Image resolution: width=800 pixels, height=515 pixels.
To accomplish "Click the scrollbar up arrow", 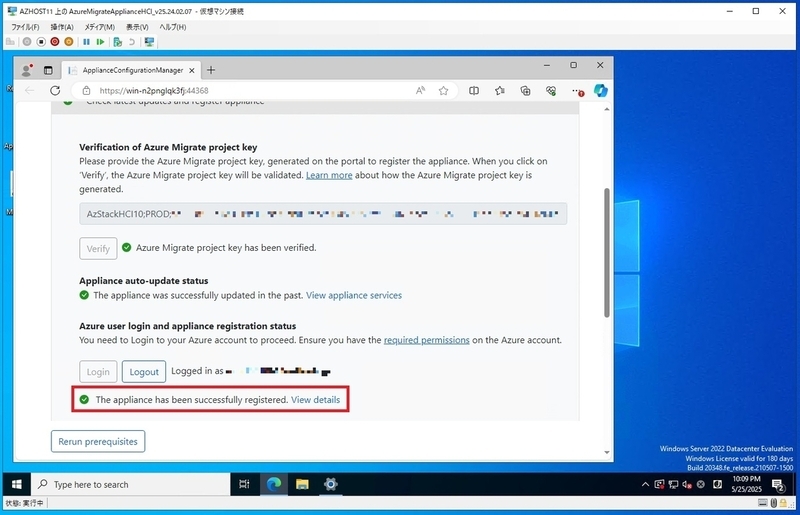I will (x=607, y=109).
